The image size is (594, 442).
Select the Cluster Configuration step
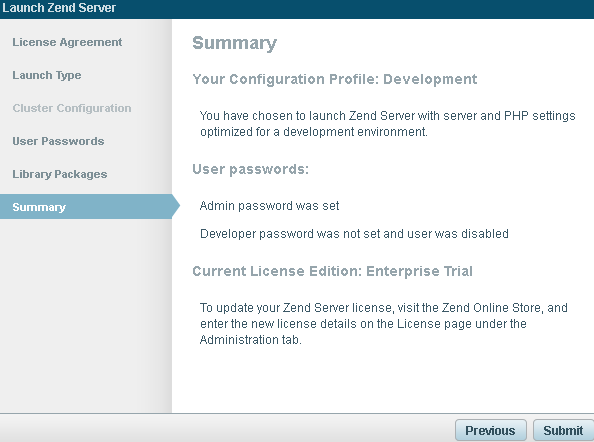click(72, 108)
